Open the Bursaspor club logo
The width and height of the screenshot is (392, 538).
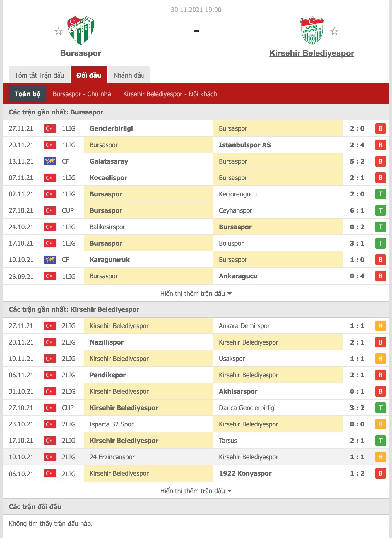pos(81,30)
